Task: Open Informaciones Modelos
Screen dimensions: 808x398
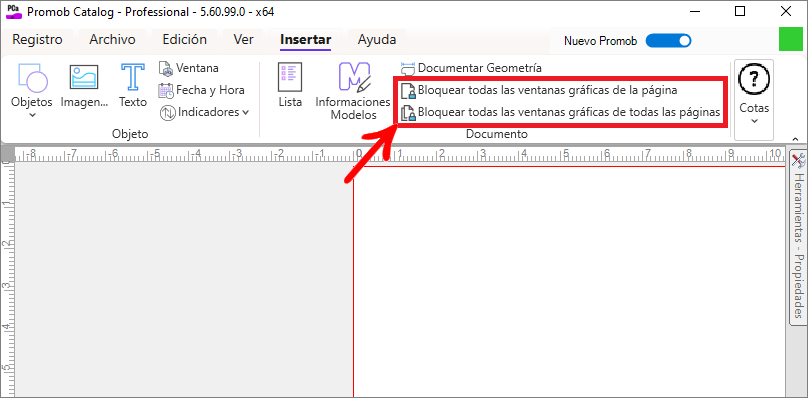Action: pyautogui.click(x=353, y=91)
